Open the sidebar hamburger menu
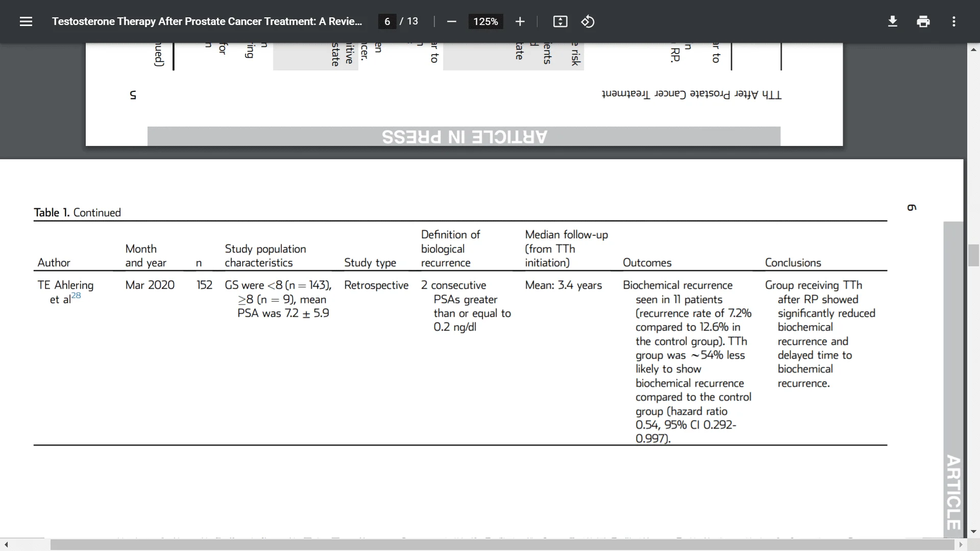980x551 pixels. point(26,21)
